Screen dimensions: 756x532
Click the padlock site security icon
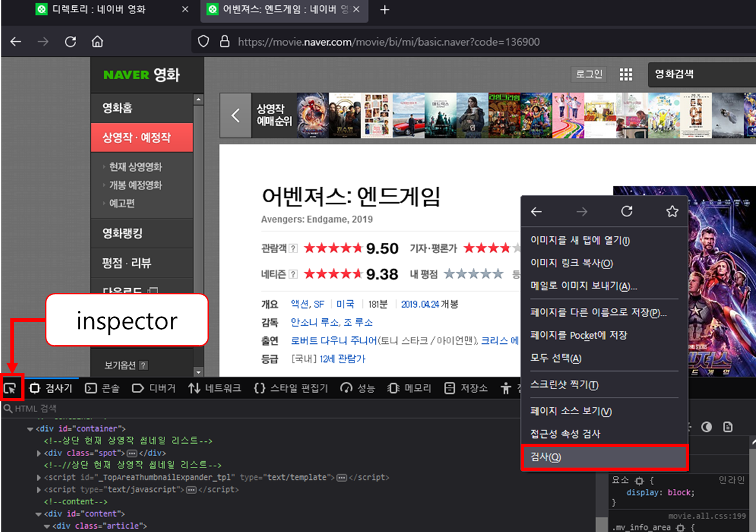[x=225, y=41]
